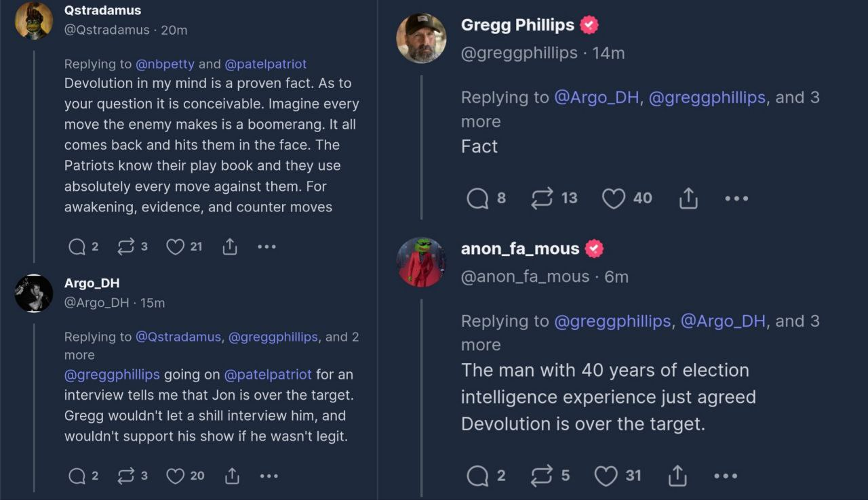
Task: Open anon_fa_mous profile avatar
Action: click(x=421, y=262)
